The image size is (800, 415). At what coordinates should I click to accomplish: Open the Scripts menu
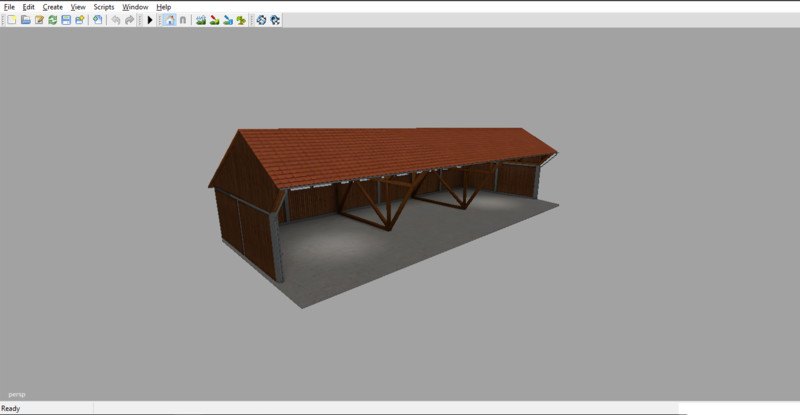point(103,7)
